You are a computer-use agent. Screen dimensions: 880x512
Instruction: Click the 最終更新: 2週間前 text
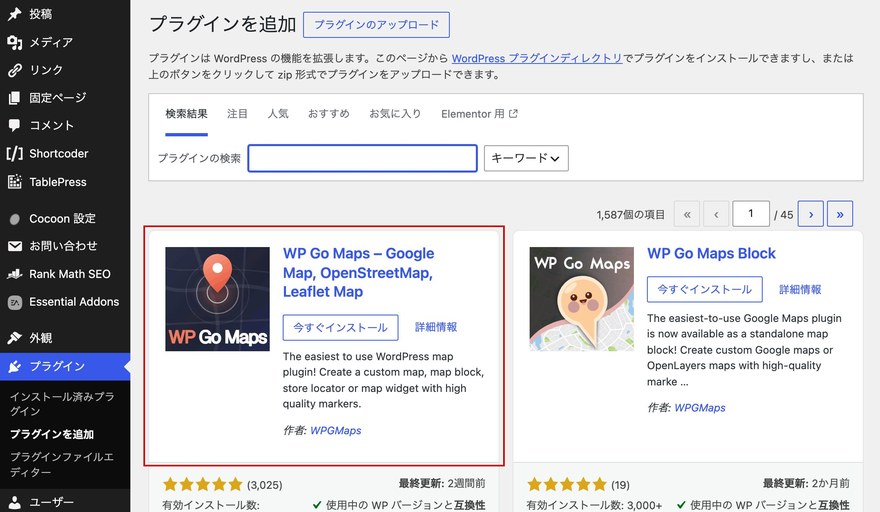click(x=442, y=483)
